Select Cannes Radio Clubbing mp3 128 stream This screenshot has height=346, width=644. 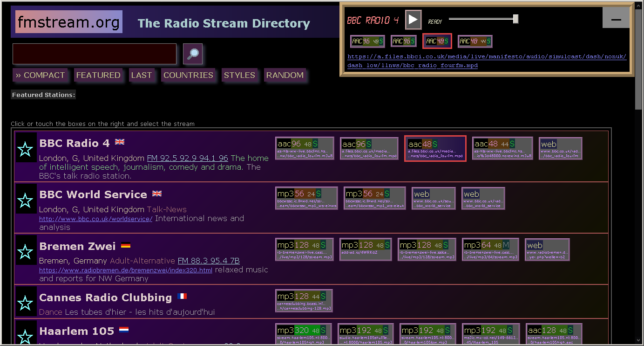click(x=304, y=301)
